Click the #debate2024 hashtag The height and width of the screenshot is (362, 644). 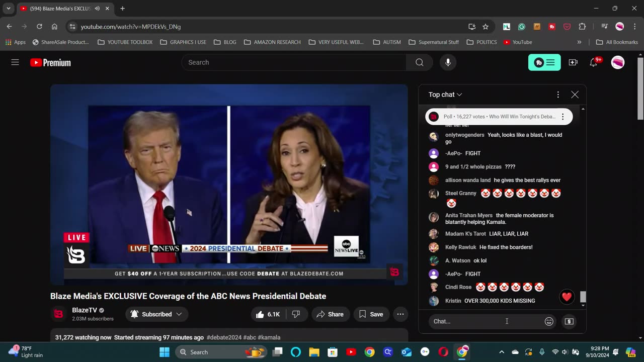[x=224, y=337]
